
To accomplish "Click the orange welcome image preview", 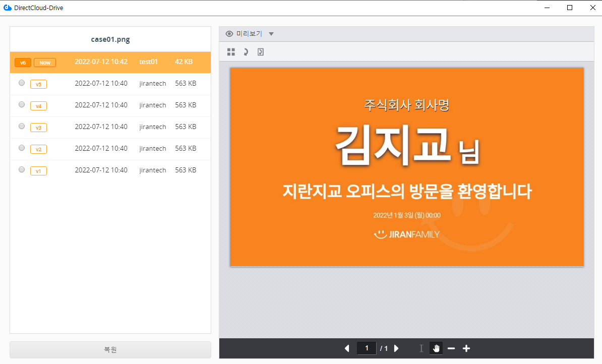I will tap(407, 166).
